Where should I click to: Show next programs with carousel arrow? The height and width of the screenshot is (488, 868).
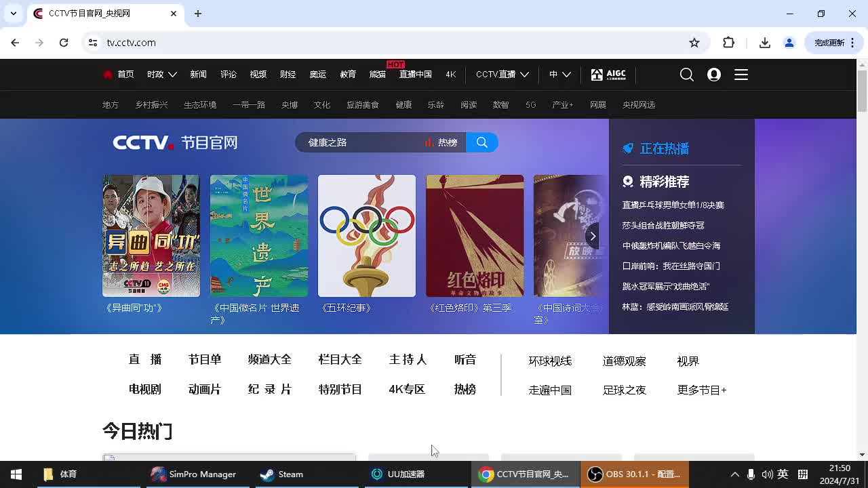click(x=593, y=236)
